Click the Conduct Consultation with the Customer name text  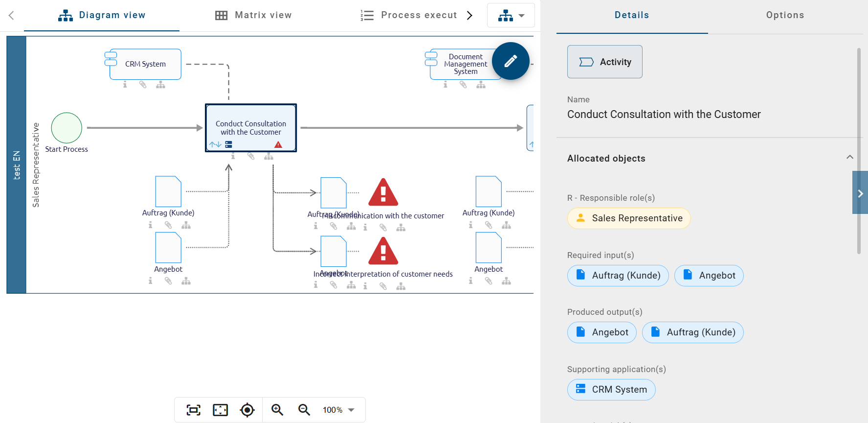click(x=664, y=115)
